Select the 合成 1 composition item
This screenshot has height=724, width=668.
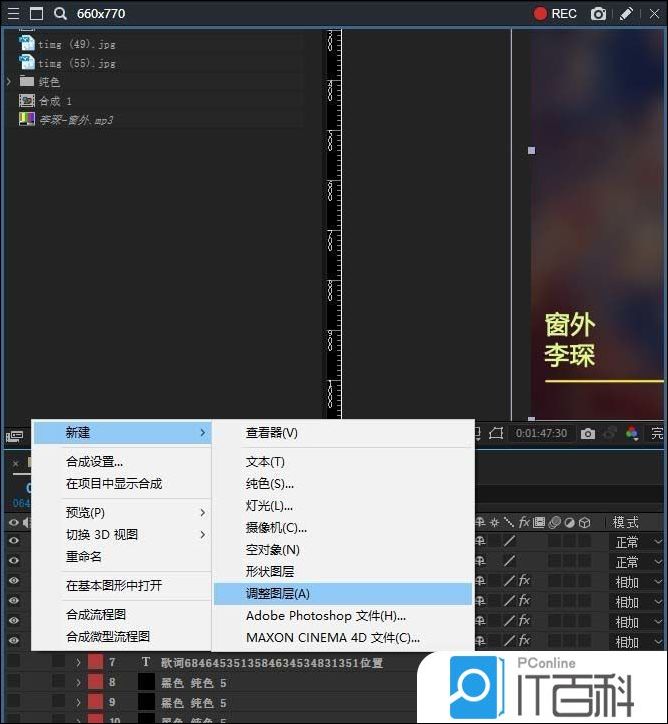pos(55,101)
